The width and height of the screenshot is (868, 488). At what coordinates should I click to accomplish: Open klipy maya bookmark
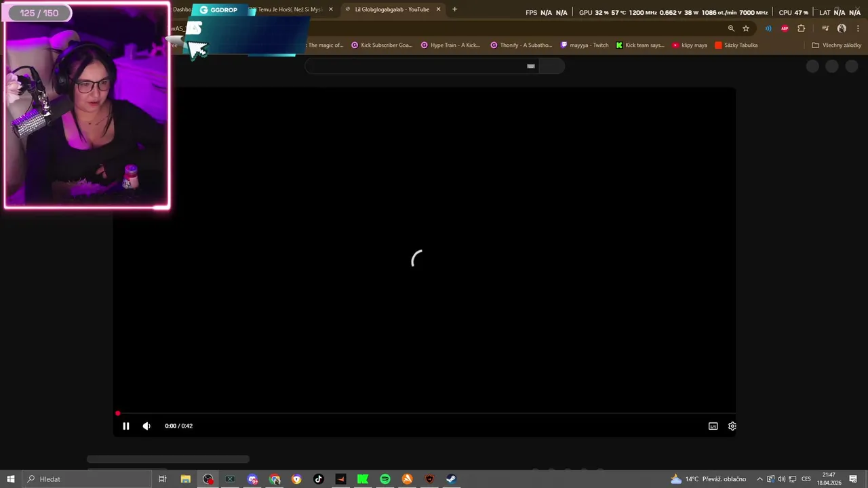point(690,45)
